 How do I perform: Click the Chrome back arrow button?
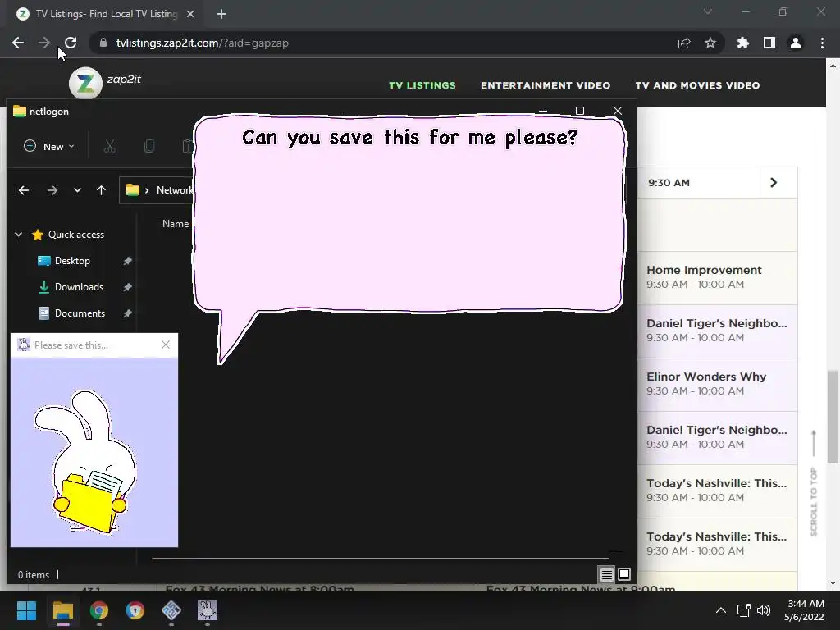point(18,43)
